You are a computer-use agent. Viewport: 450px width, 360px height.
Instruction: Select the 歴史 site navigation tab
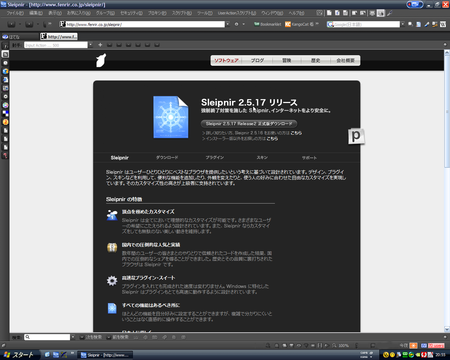tap(316, 60)
